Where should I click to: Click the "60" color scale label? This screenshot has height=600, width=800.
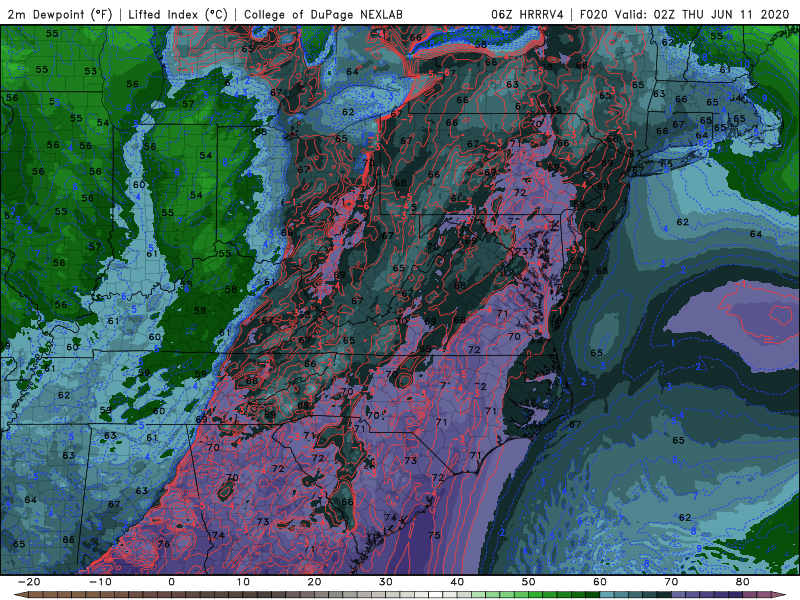point(600,582)
